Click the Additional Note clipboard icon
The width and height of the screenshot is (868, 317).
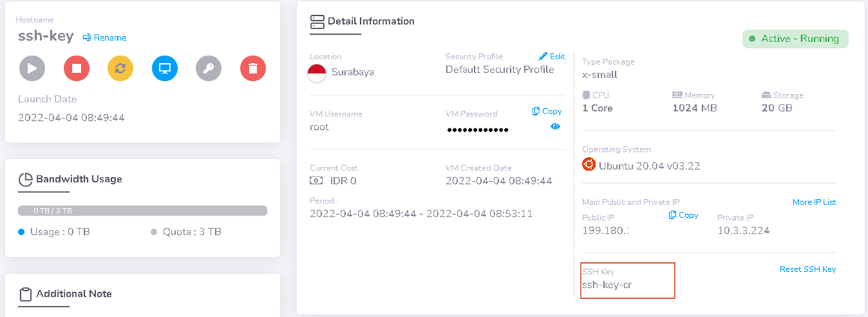point(25,294)
